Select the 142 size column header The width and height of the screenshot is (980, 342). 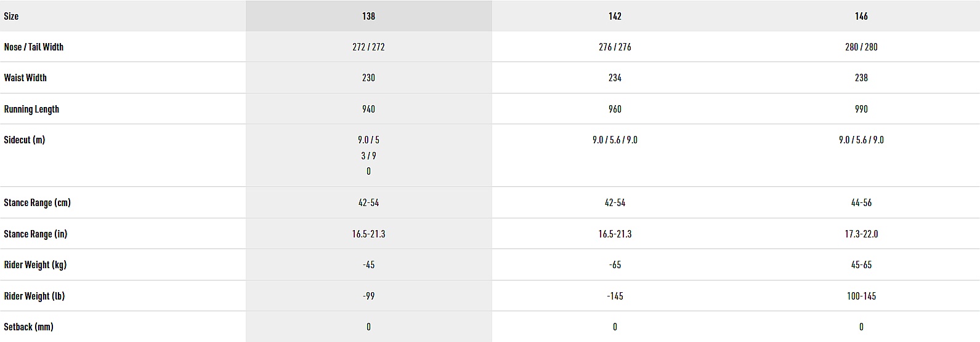pos(615,16)
